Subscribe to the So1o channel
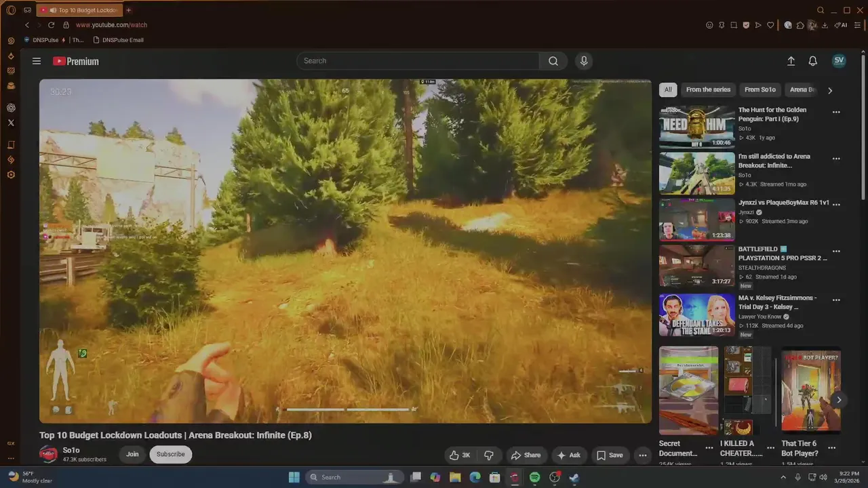The width and height of the screenshot is (868, 488). [x=170, y=454]
